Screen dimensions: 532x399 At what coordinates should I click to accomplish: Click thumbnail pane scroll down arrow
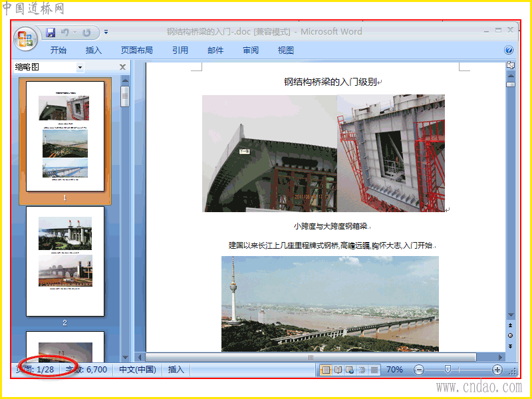coord(125,357)
